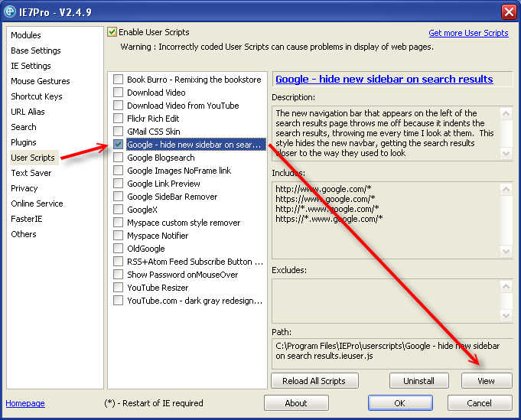Click inside the Path text field
Image resolution: width=521 pixels, height=420 pixels.
coord(392,353)
